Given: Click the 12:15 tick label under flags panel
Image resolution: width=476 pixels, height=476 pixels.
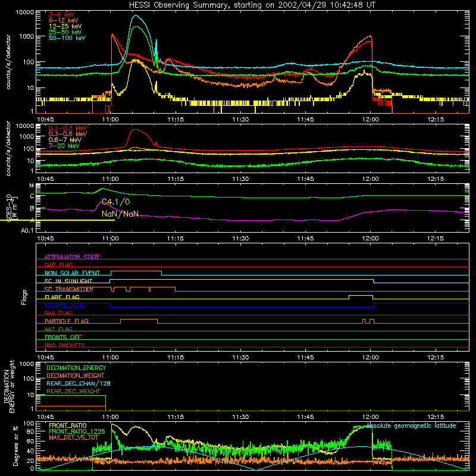Looking at the screenshot, I should pyautogui.click(x=436, y=358).
